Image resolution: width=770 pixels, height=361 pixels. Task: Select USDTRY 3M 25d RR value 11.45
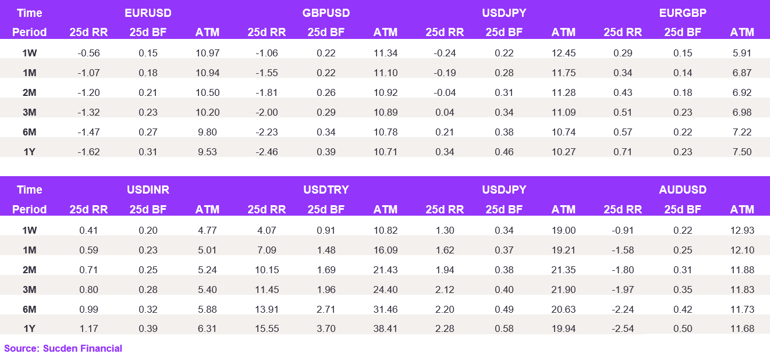pos(267,289)
